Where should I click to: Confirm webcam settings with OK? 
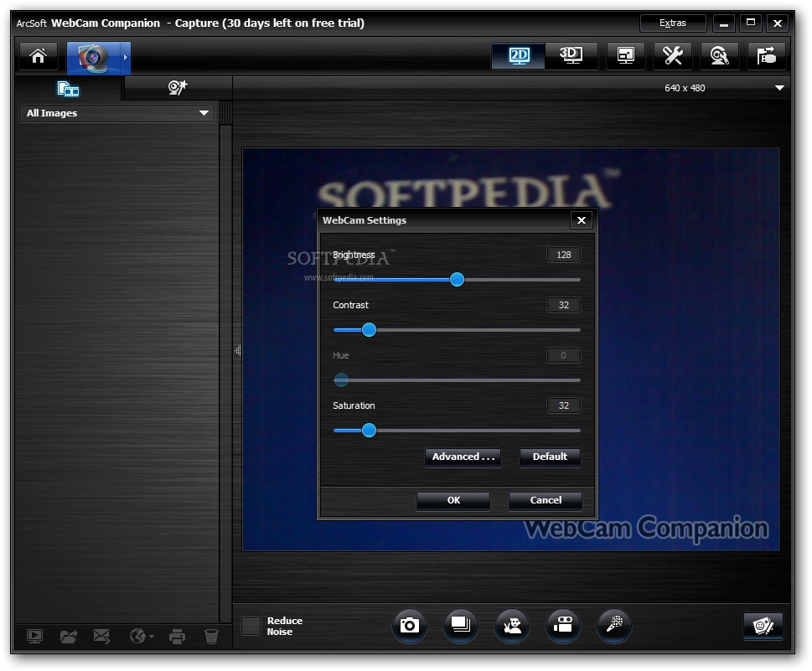tap(453, 500)
